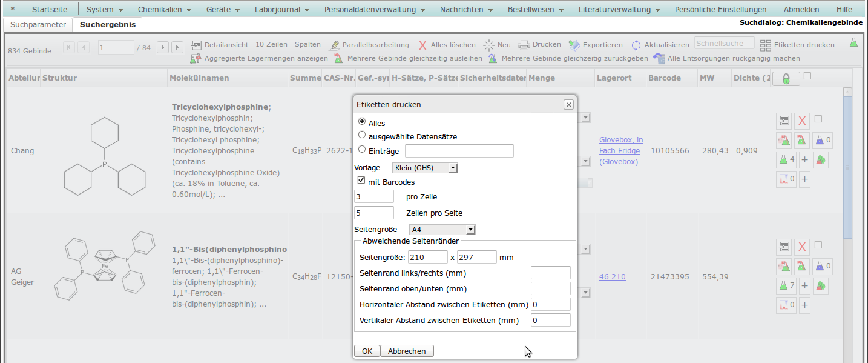Select the 'ausgewählte Datensätze' radio button
Viewport: 868px width, 363px height.
[362, 135]
